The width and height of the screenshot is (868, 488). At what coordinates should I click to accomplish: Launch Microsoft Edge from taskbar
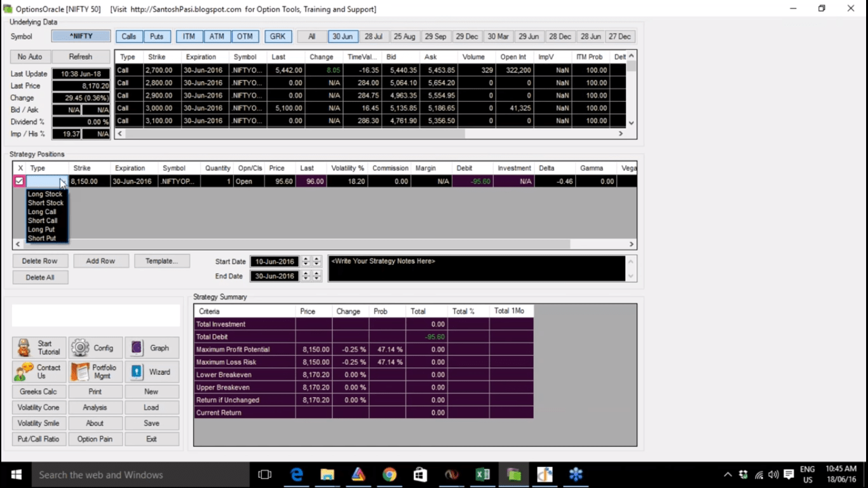point(297,475)
